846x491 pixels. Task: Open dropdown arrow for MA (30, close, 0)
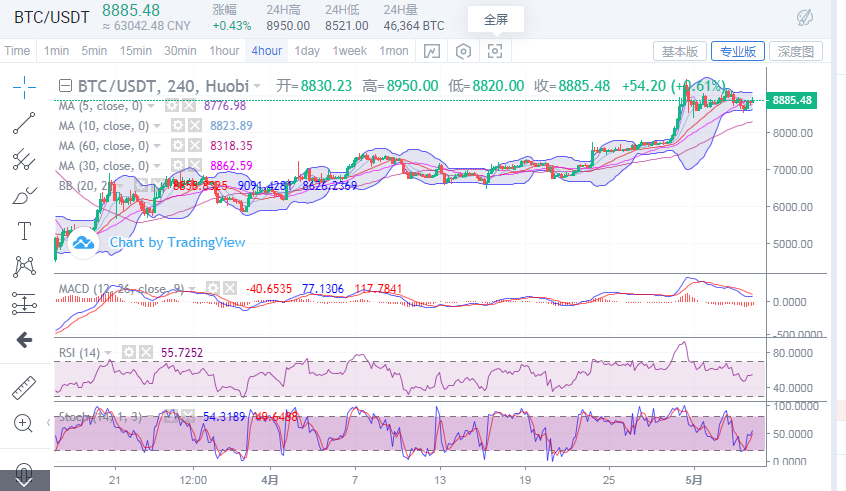tap(157, 166)
